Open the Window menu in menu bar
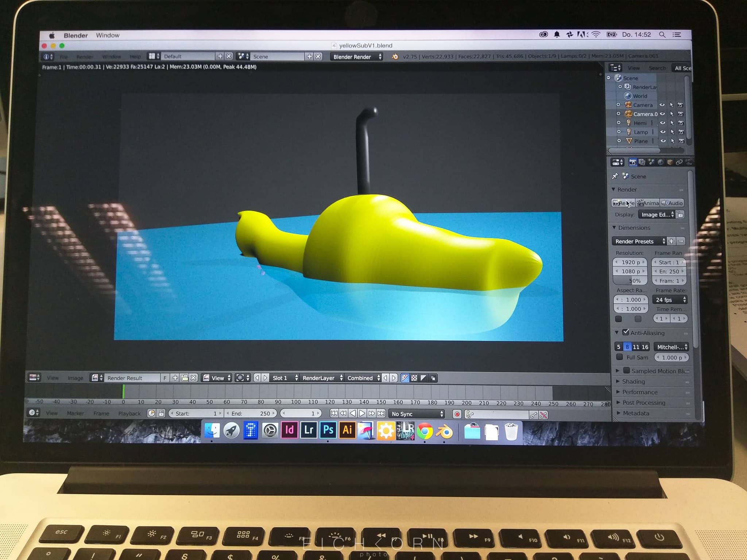 tap(108, 35)
